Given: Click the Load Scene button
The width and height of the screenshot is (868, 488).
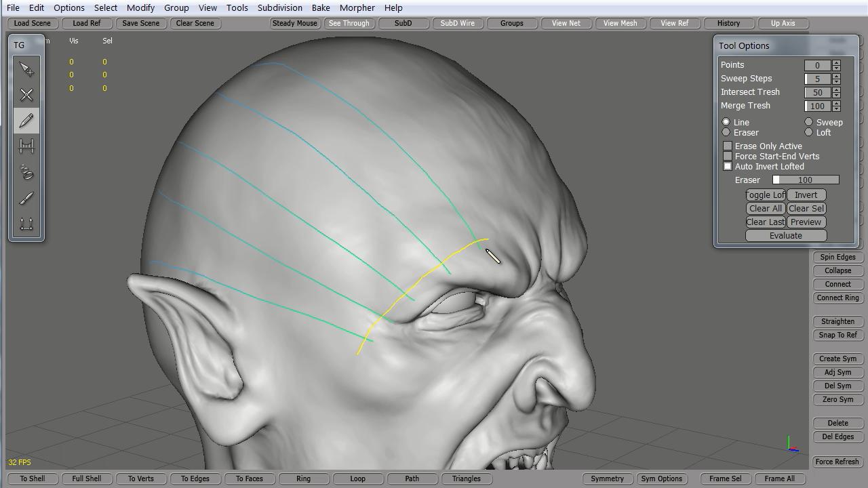Looking at the screenshot, I should 32,23.
